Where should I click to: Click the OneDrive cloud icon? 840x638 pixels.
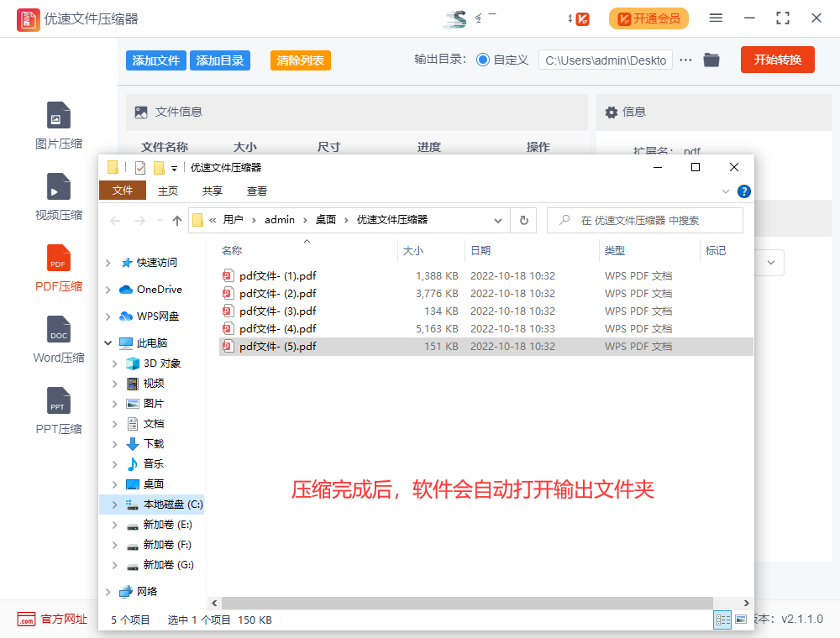click(126, 290)
